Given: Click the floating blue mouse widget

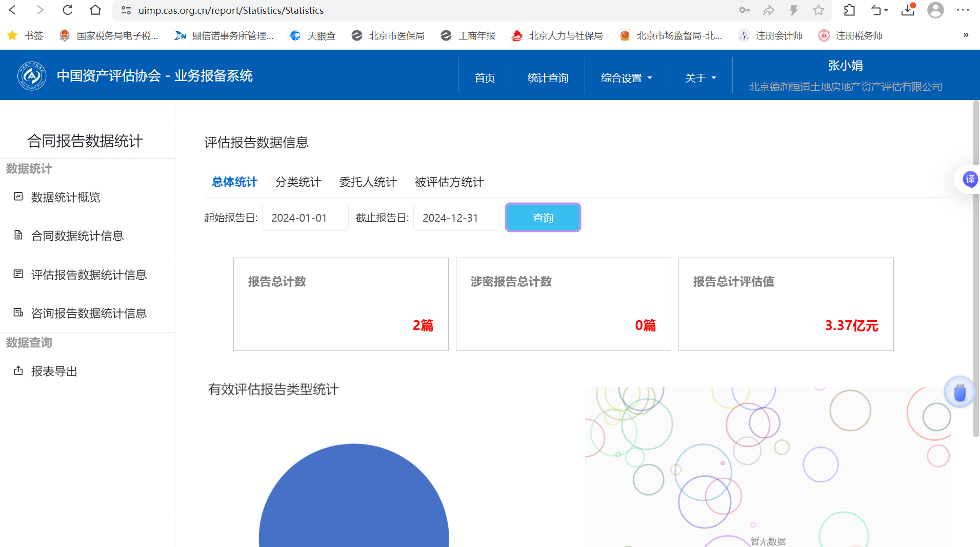Looking at the screenshot, I should click(x=959, y=393).
